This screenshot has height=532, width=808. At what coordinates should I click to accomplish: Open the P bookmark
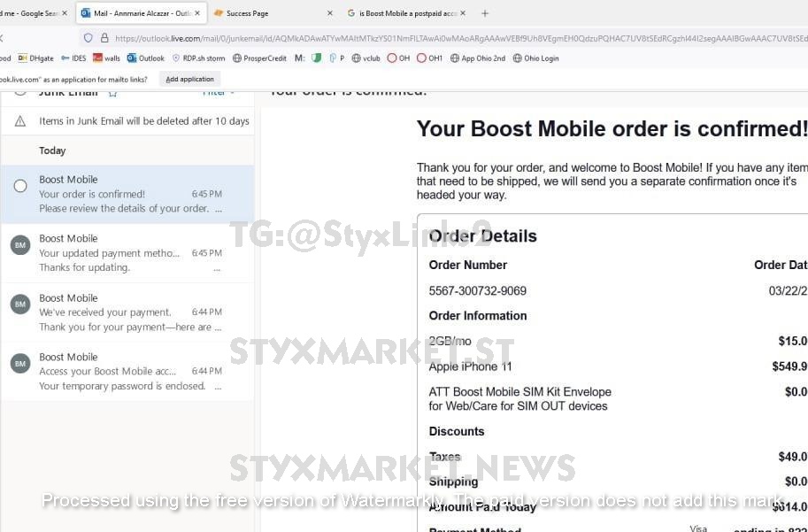pyautogui.click(x=337, y=58)
